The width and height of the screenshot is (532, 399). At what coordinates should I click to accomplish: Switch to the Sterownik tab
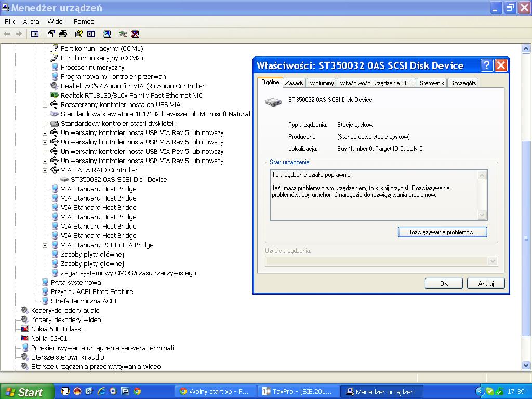(432, 83)
